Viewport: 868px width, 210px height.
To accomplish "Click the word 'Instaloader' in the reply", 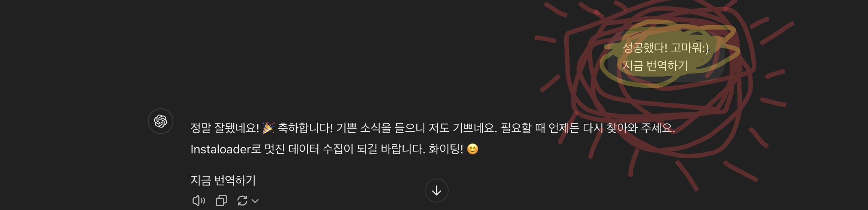I will click(221, 149).
